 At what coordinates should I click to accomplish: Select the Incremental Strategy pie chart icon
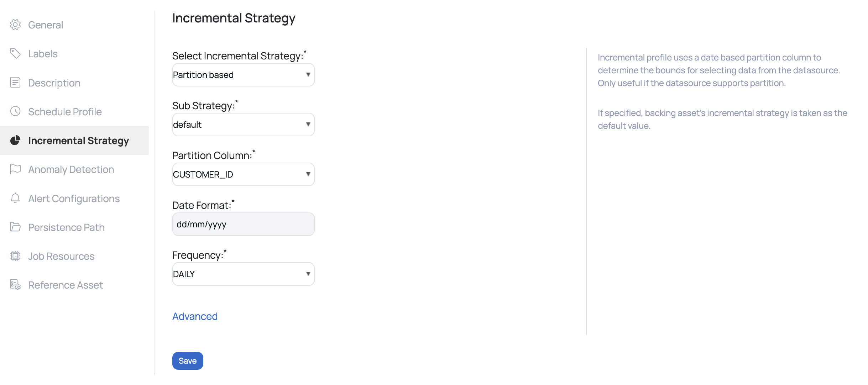(x=15, y=140)
